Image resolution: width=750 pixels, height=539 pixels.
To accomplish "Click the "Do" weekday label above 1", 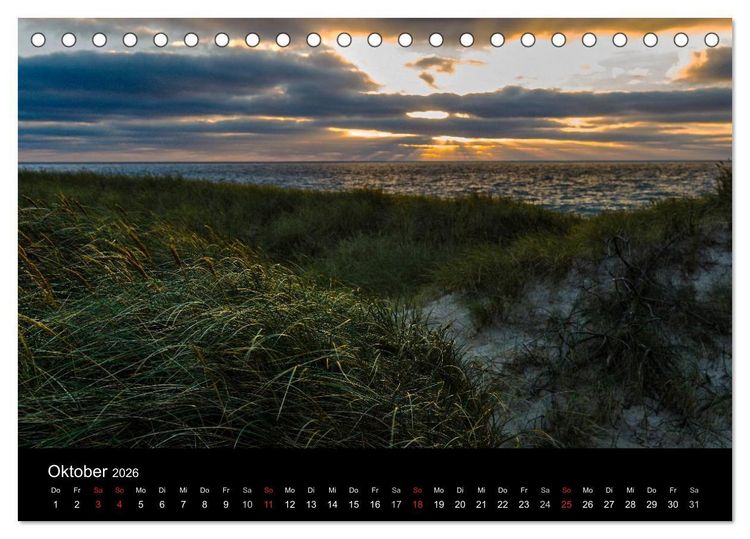I will (x=55, y=490).
